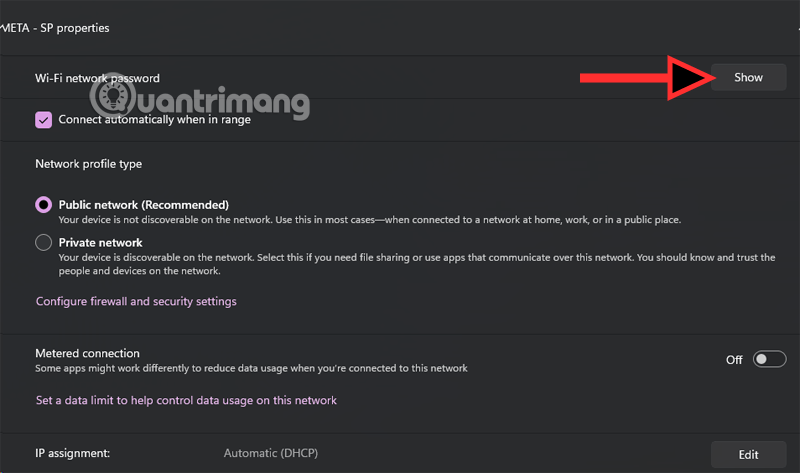800x473 pixels.
Task: Click the META - SP properties title
Action: pyautogui.click(x=56, y=28)
